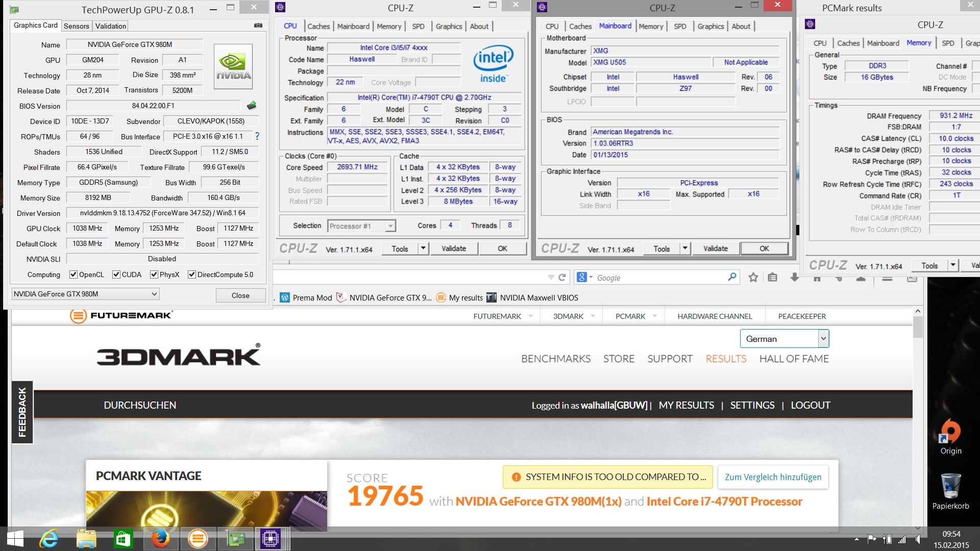Open the Google search engine selector dropdown
This screenshot has width=980, height=551.
(x=585, y=277)
